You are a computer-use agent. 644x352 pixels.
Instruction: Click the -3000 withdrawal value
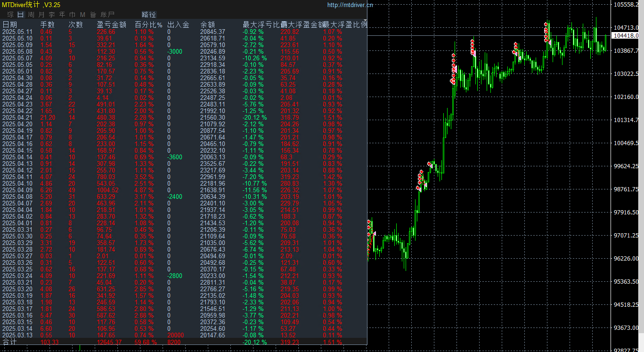coord(175,51)
